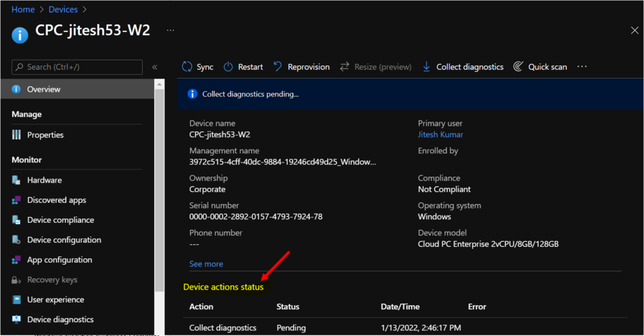The width and height of the screenshot is (644, 336).
Task: Click See more link
Action: click(206, 264)
